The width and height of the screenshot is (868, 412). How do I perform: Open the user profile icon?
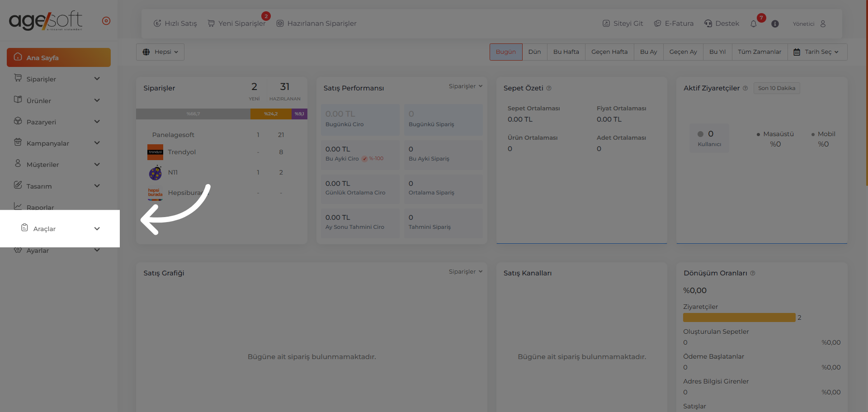[823, 24]
